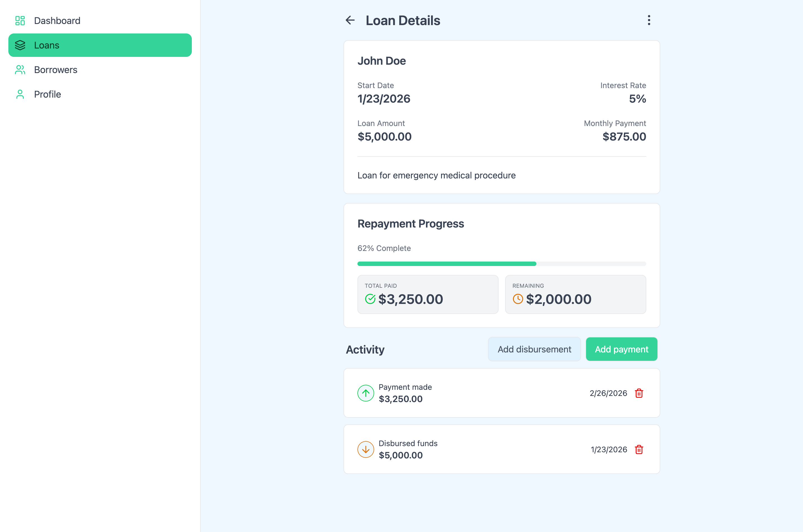Screen dimensions: 803x532
Task: Click the Add disbursement button
Action: pos(534,349)
